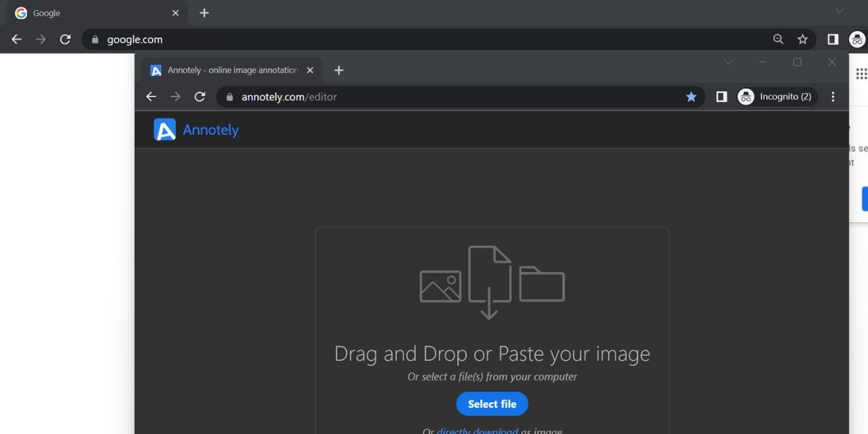Go back in the Annotely window
Viewport: 868px width, 434px height.
pyautogui.click(x=151, y=97)
